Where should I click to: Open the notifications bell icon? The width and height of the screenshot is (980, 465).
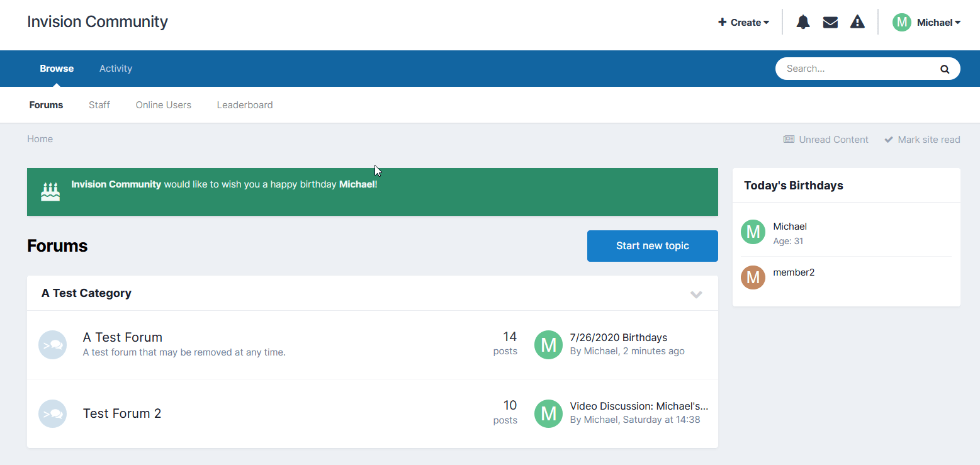803,22
